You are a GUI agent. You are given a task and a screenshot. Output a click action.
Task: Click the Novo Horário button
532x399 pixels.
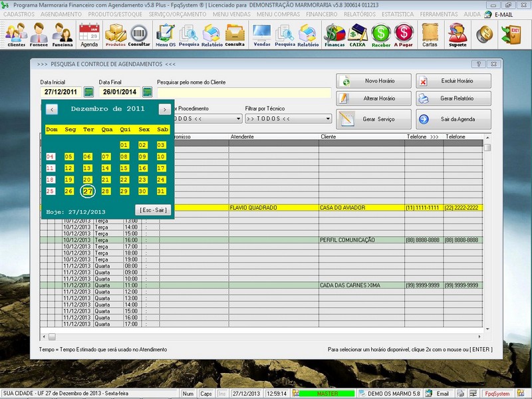(x=374, y=81)
